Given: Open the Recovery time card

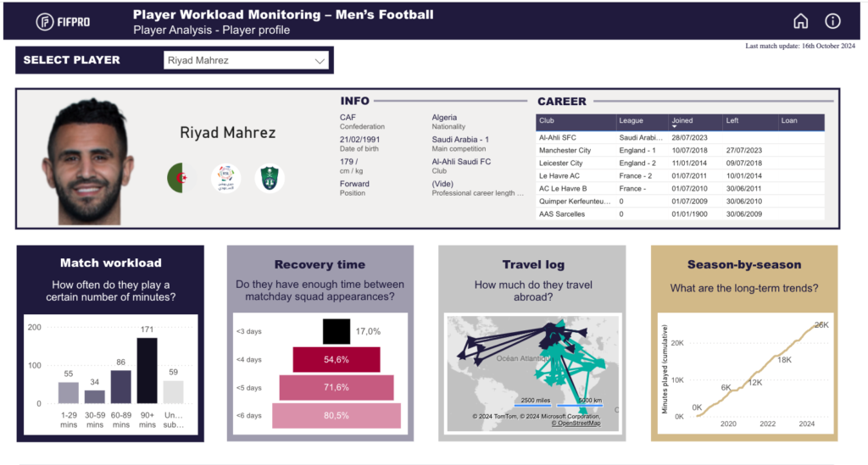Looking at the screenshot, I should [320, 264].
